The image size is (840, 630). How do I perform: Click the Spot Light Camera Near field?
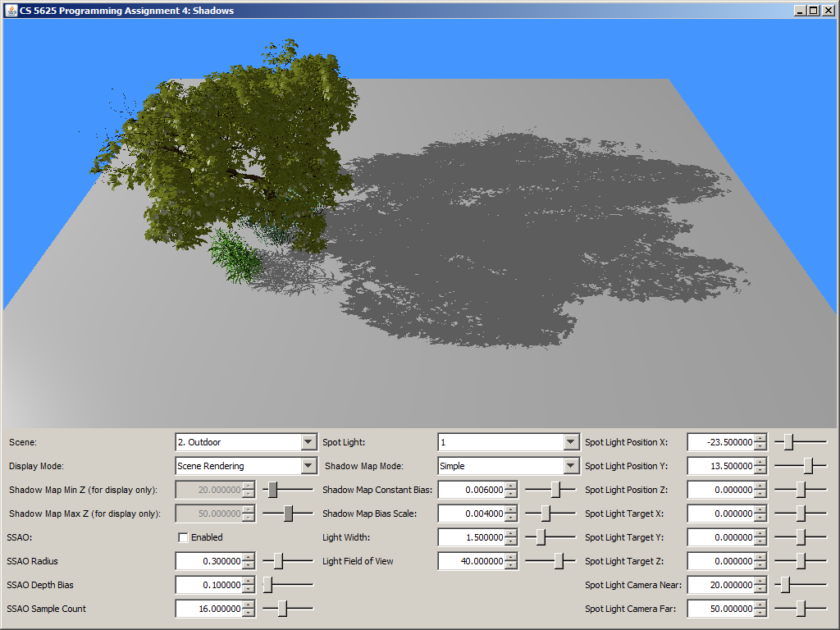[x=719, y=585]
